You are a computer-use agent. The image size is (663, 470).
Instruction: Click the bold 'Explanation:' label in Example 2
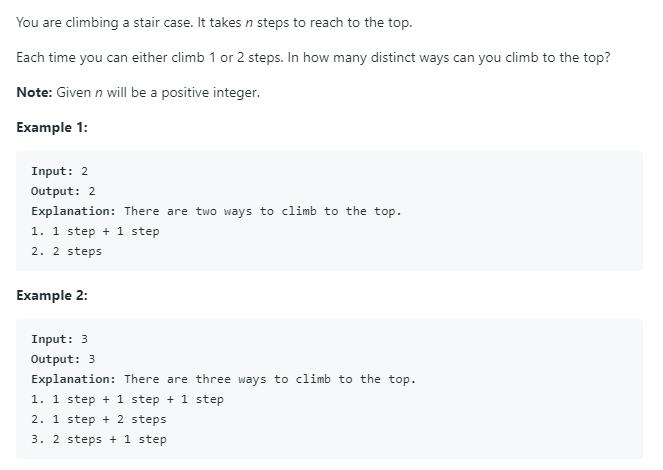click(x=74, y=379)
